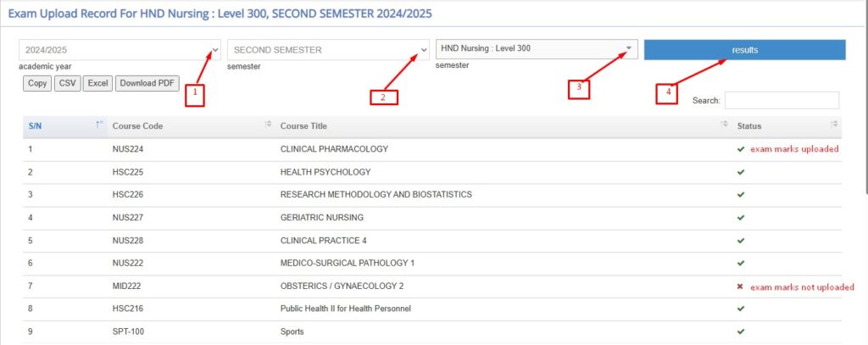Click Download PDF button
The image size is (868, 345).
point(147,83)
